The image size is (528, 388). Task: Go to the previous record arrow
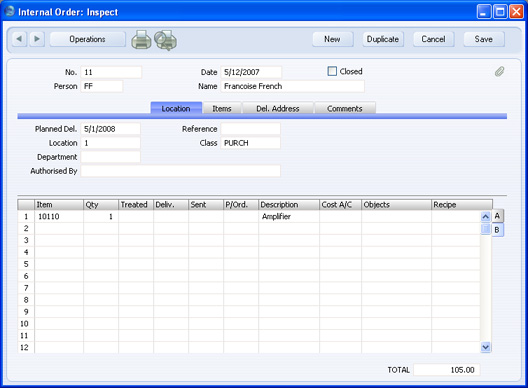19,39
